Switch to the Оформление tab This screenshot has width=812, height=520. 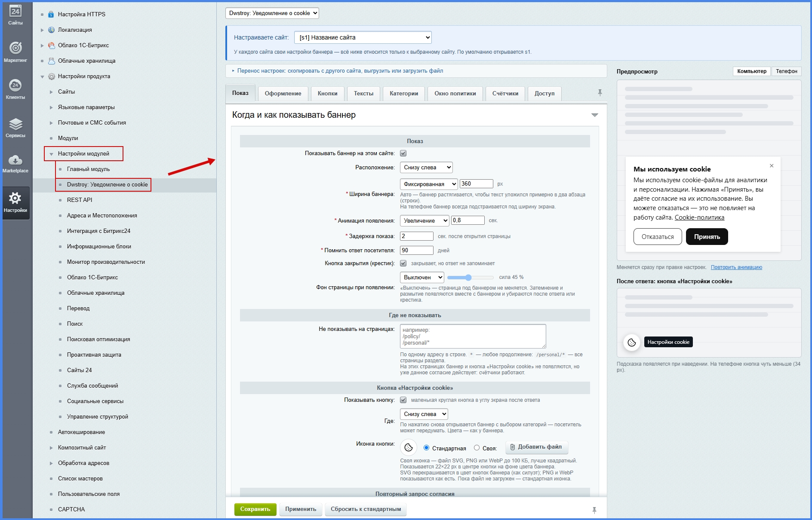(x=283, y=93)
